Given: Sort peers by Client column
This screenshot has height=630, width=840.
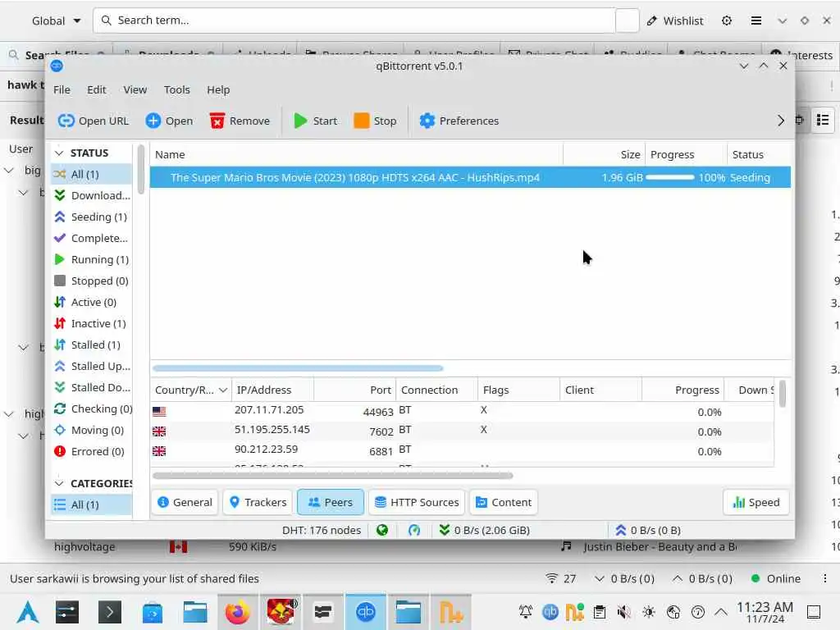Looking at the screenshot, I should pyautogui.click(x=600, y=390).
